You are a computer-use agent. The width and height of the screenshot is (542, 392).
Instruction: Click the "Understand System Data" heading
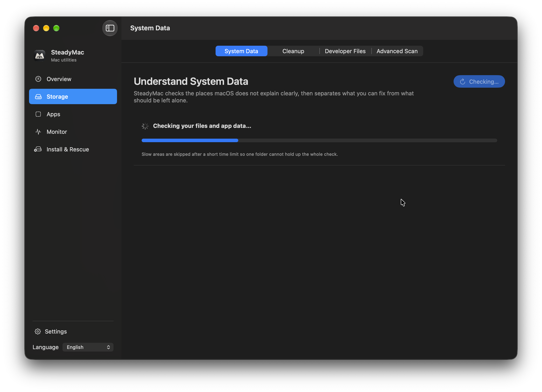(x=191, y=81)
